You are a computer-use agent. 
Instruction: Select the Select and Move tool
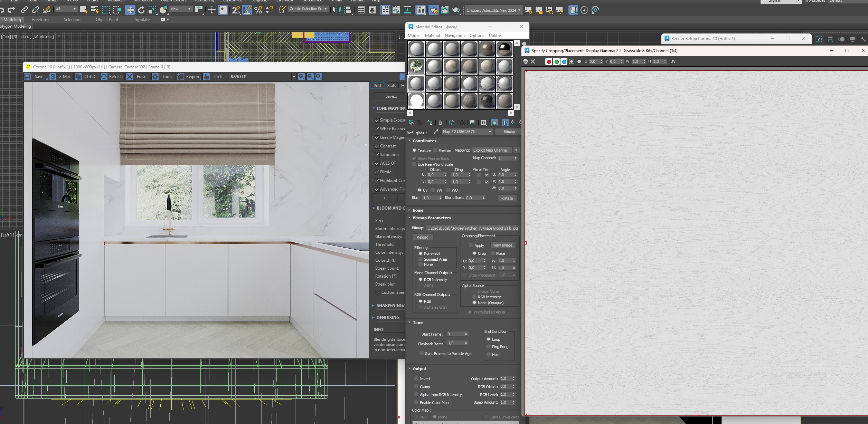pyautogui.click(x=130, y=10)
